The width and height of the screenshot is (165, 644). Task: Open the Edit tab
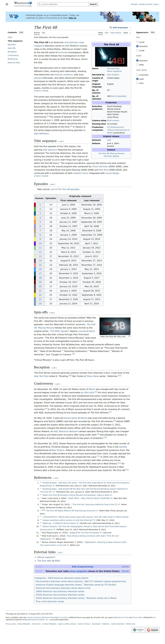[x=107, y=33]
